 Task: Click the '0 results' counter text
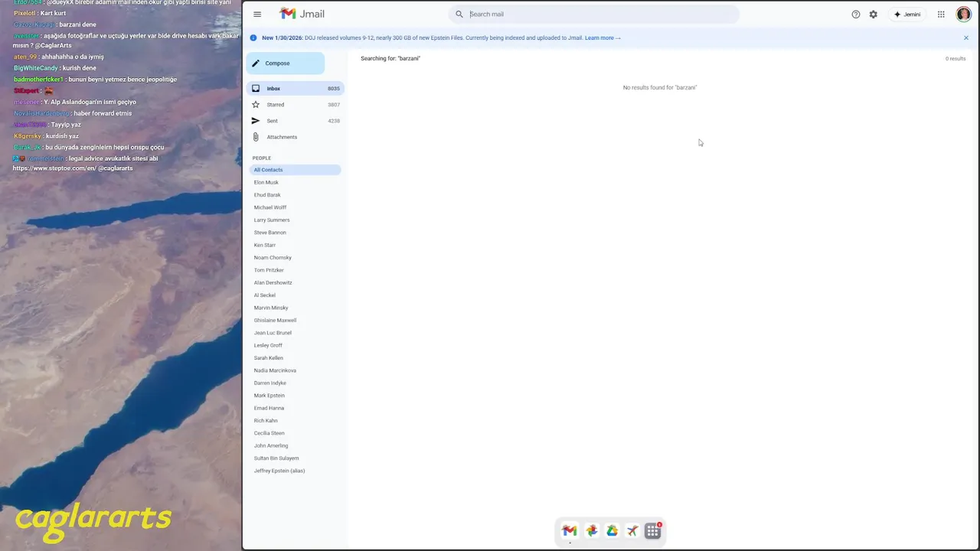point(955,58)
